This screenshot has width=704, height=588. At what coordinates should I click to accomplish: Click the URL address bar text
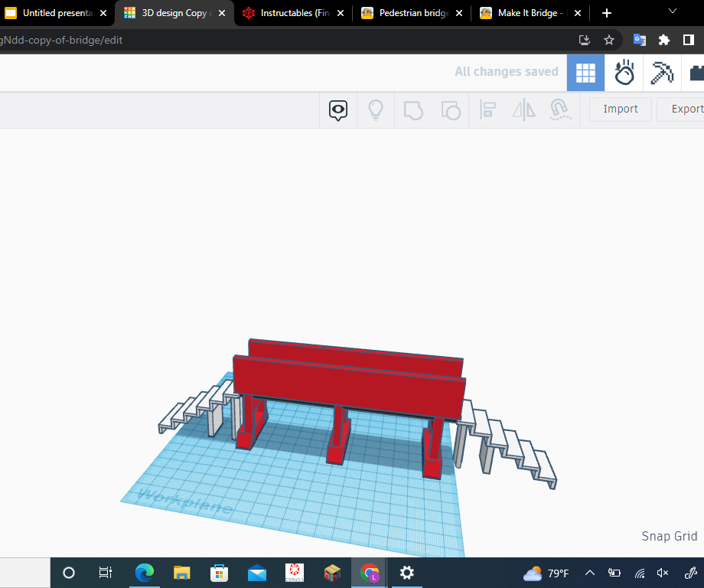point(61,40)
